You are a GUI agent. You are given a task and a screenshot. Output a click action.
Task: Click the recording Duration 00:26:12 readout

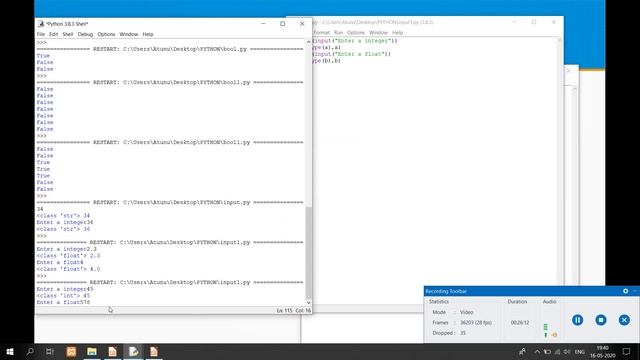(520, 322)
